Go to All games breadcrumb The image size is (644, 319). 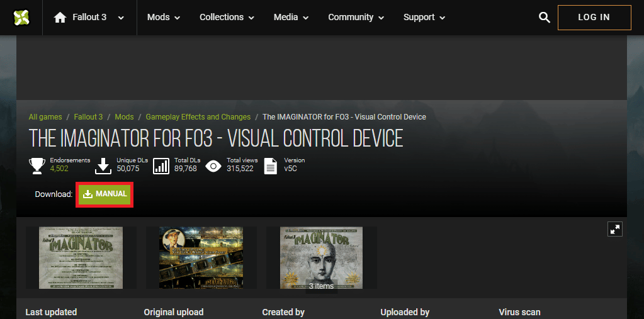[x=45, y=117]
